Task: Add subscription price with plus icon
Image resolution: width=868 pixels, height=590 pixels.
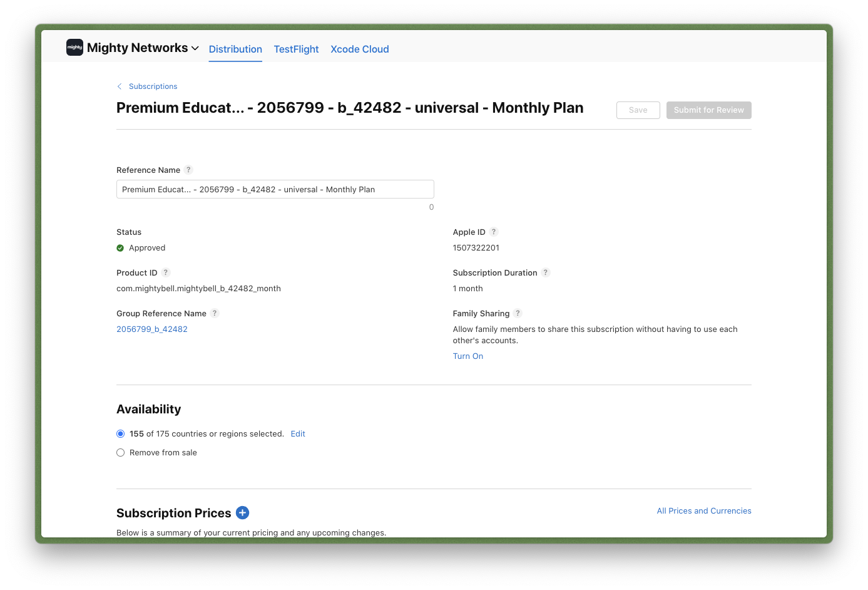Action: pos(243,513)
